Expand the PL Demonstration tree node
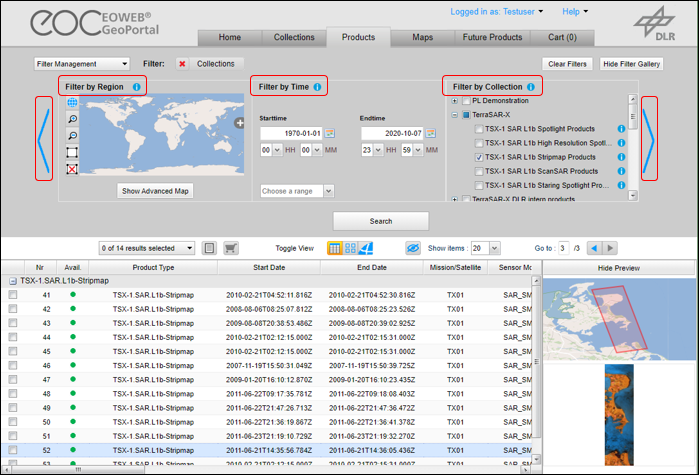 point(454,101)
